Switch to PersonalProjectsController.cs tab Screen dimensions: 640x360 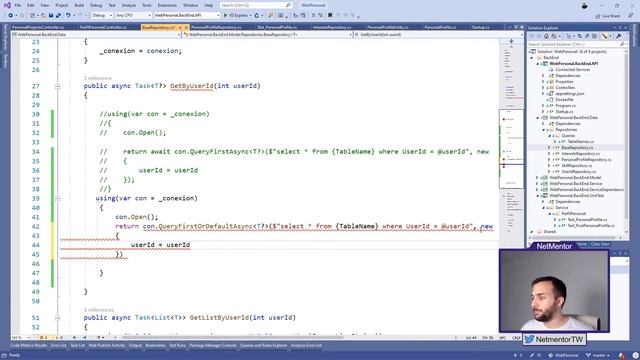(38, 27)
